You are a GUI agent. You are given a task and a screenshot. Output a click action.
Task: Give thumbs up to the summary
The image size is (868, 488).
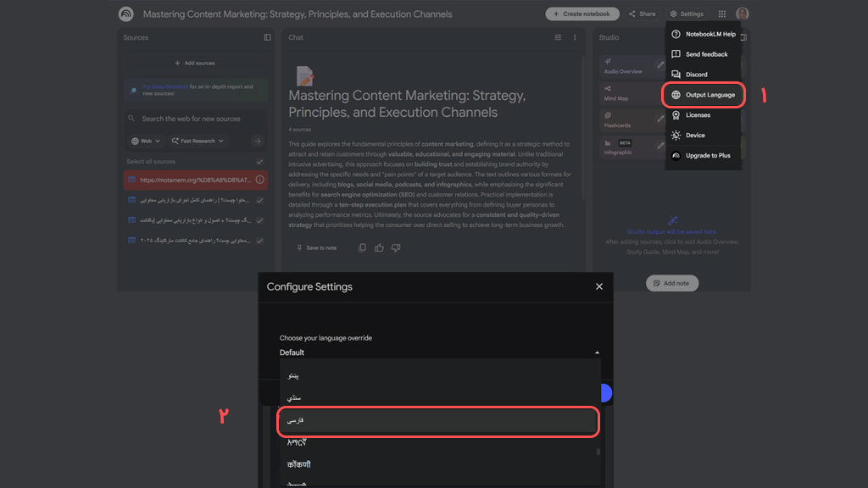379,248
